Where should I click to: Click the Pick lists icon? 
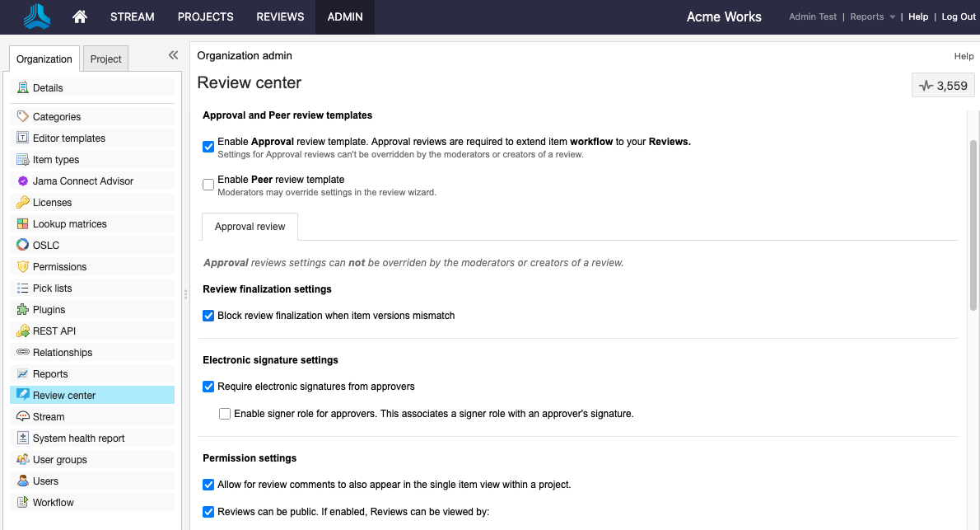coord(22,288)
